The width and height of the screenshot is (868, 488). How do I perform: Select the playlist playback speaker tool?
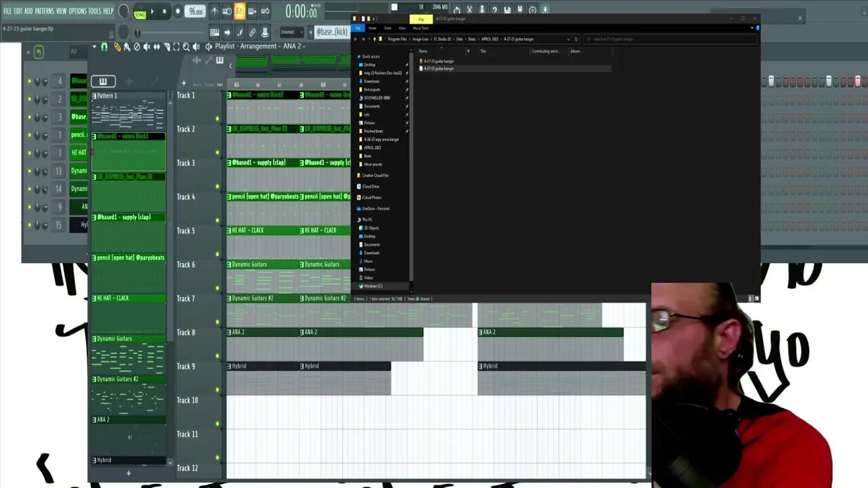[197, 47]
